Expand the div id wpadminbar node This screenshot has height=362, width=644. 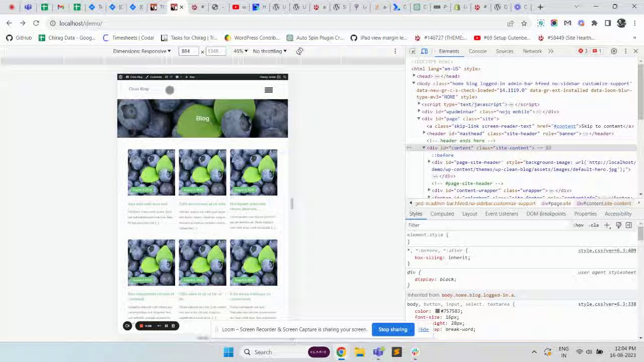pos(419,112)
